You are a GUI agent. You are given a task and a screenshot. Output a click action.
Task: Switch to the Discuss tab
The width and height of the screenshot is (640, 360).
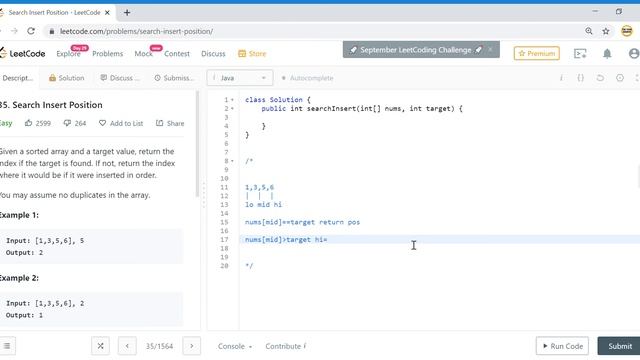tap(120, 78)
